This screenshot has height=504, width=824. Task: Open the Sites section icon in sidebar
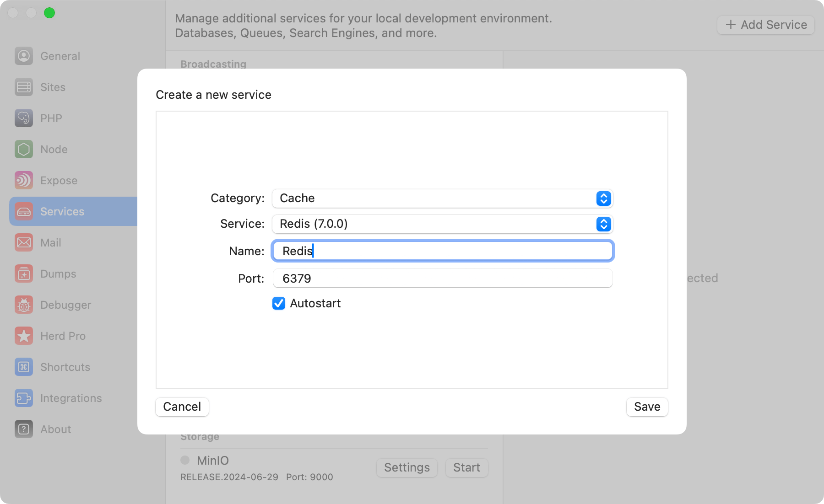[x=23, y=87]
